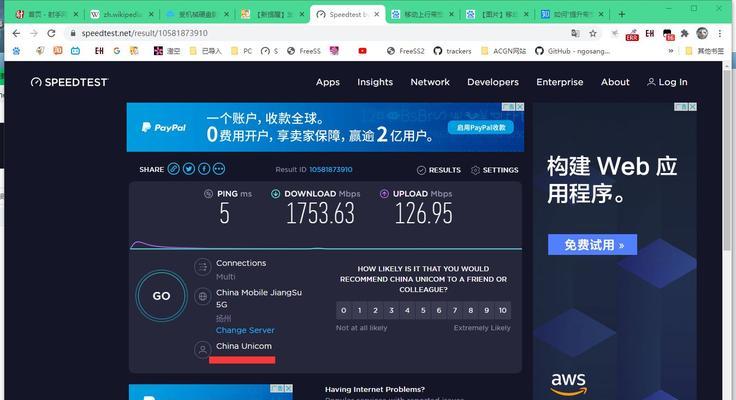The image size is (736, 400).
Task: Open browser profile avatar
Action: [702, 33]
